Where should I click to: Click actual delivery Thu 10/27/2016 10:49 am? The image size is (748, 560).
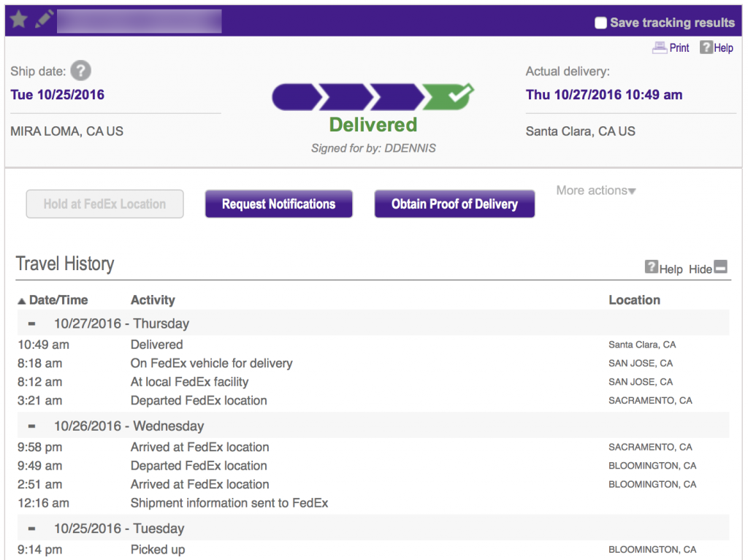click(x=604, y=94)
